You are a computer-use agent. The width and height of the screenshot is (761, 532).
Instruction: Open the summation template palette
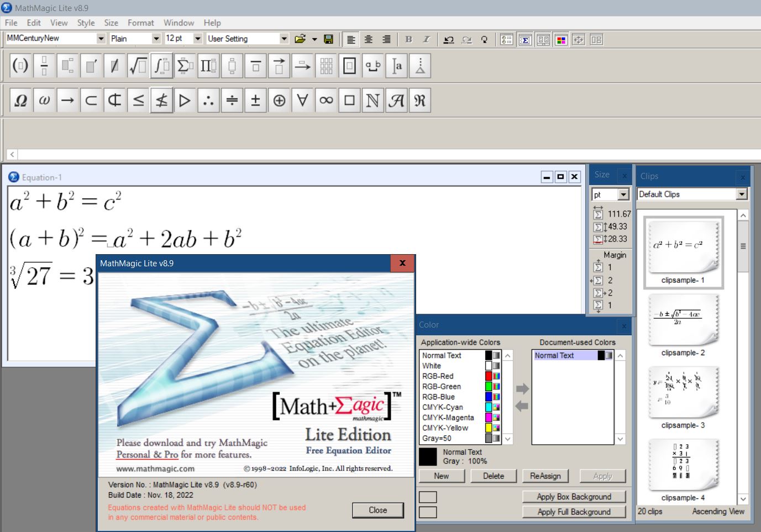(x=185, y=66)
